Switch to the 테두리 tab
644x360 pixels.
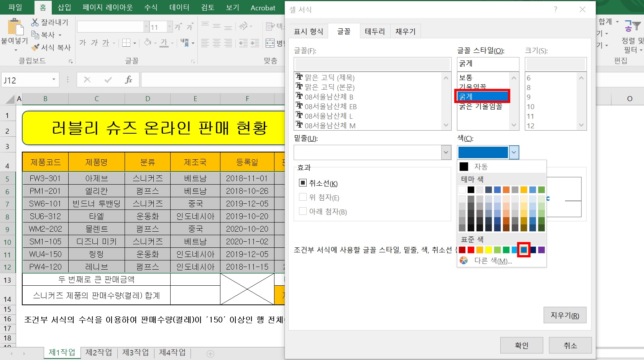[375, 31]
